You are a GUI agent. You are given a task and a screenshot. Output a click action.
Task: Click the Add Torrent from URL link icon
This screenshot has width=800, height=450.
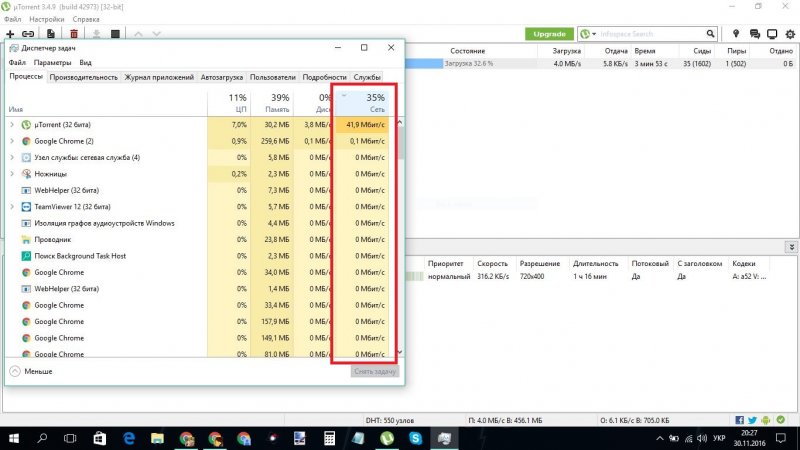[x=28, y=34]
